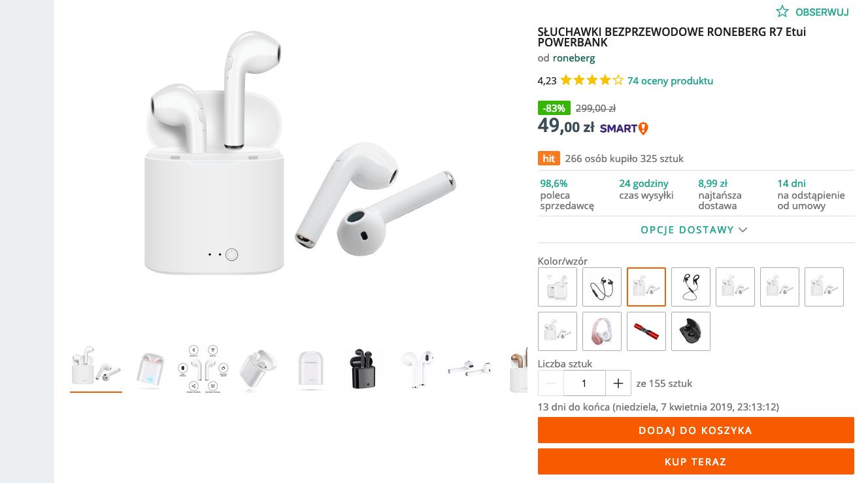
Task: Select the red powerbank-style variant
Action: 646,331
